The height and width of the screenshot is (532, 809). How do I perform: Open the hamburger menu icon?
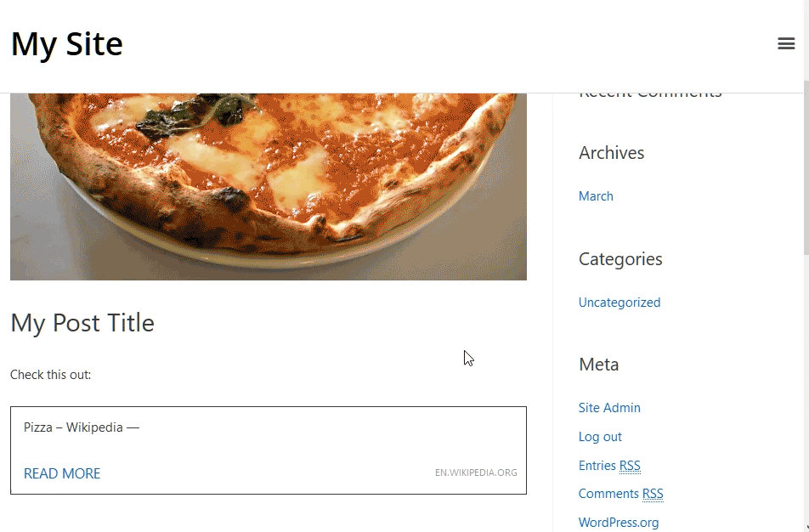(786, 43)
